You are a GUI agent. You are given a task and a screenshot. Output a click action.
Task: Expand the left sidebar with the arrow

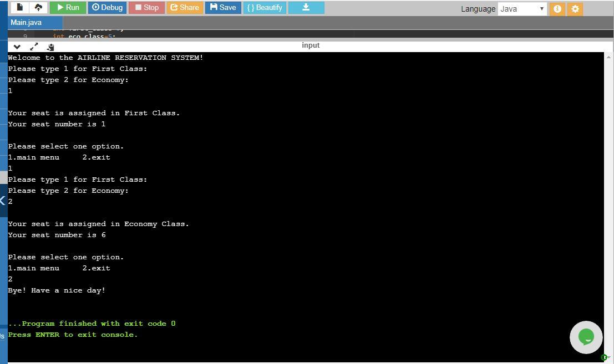tap(3, 201)
